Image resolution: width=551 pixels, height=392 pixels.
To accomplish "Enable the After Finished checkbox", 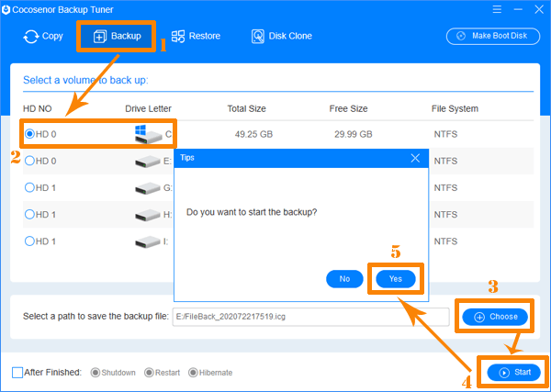I will click(x=17, y=373).
